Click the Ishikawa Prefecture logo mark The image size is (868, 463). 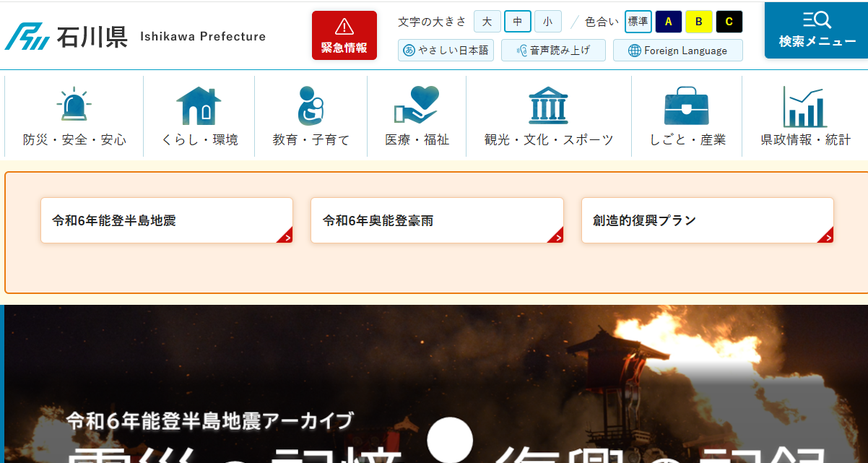coord(27,36)
